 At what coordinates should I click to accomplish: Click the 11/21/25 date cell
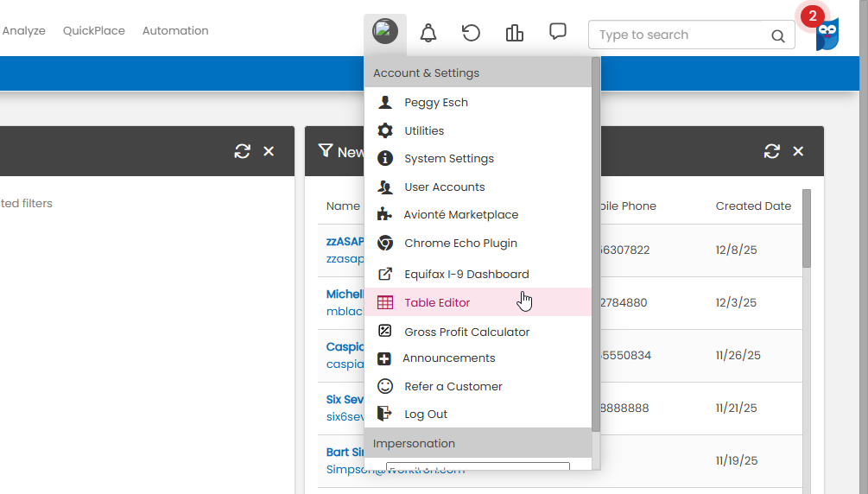coord(736,408)
